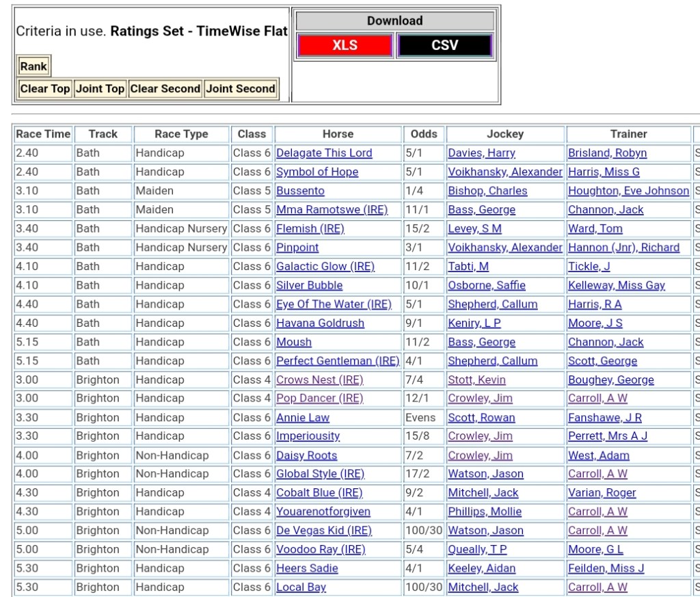The width and height of the screenshot is (700, 597).
Task: Select horse Perfect Gentleman (IRE)
Action: pos(338,361)
